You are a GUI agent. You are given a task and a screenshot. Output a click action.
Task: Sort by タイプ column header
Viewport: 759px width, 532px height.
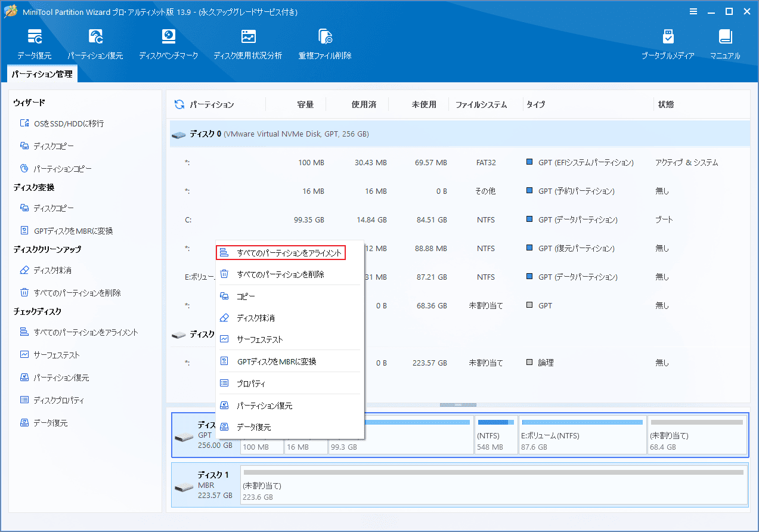click(x=536, y=104)
